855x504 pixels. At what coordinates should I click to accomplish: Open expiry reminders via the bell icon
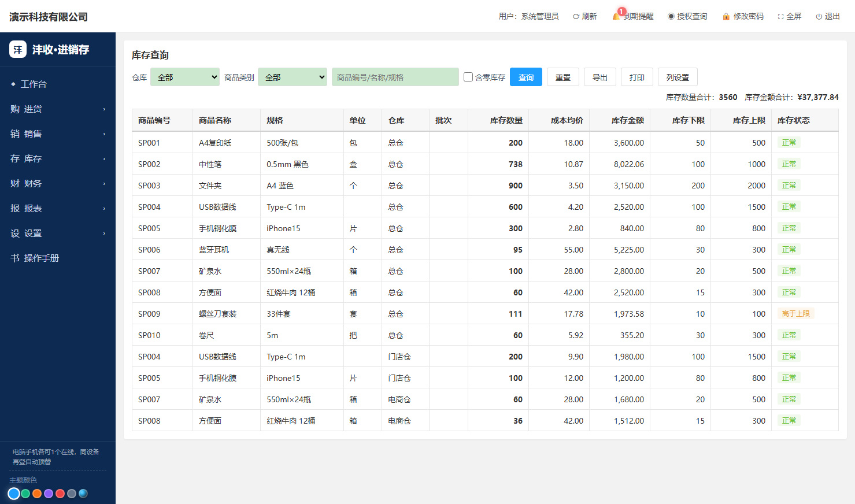[616, 16]
